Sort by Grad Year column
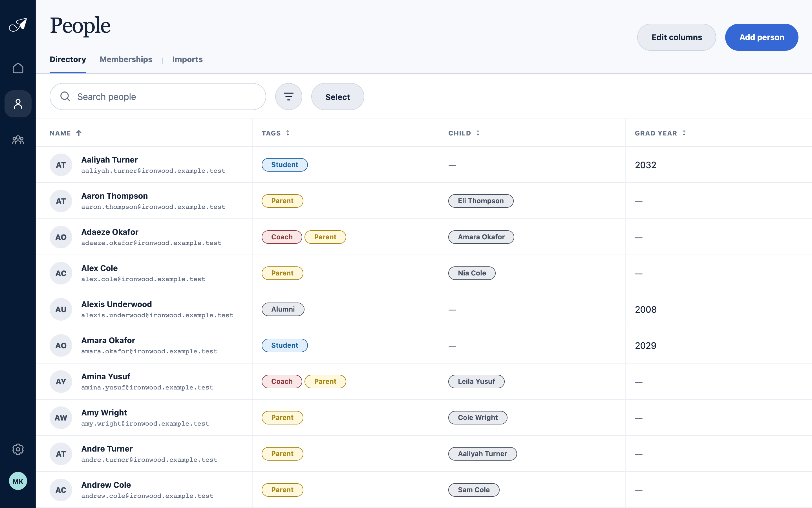This screenshot has height=508, width=812. (x=684, y=133)
